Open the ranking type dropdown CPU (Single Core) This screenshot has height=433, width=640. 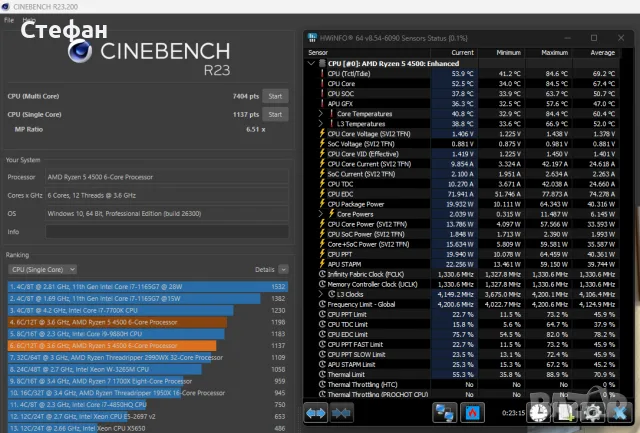click(42, 270)
